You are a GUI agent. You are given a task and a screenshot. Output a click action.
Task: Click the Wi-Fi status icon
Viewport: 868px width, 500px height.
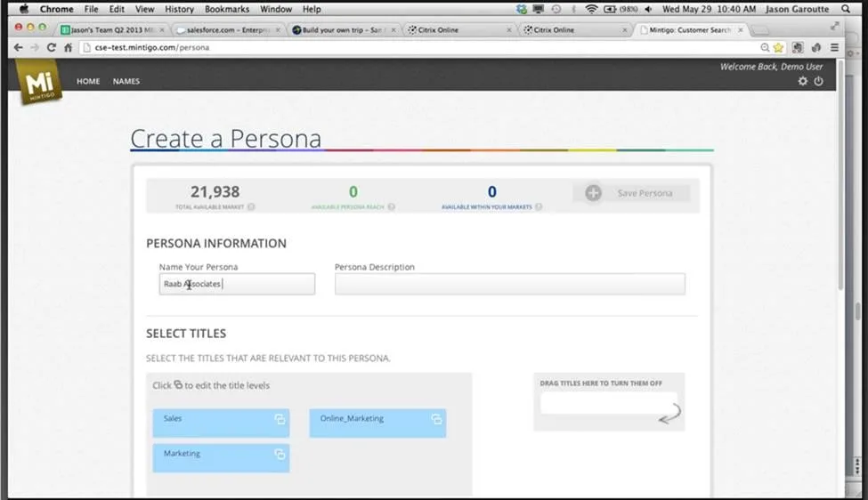591,9
